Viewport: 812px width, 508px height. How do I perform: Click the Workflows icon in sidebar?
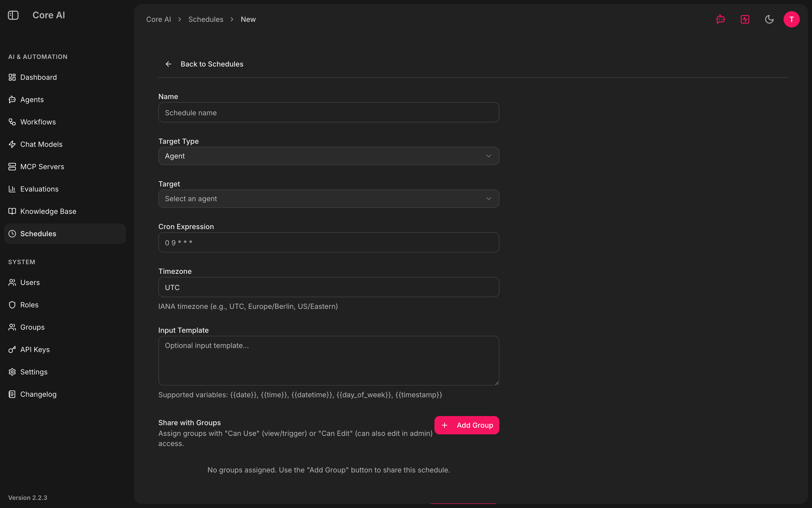12,122
